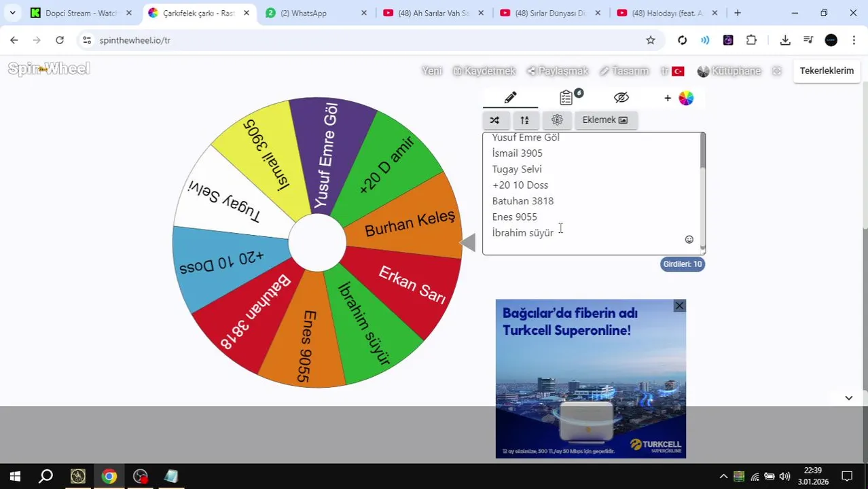View site information icon
The image size is (868, 489).
[86, 40]
